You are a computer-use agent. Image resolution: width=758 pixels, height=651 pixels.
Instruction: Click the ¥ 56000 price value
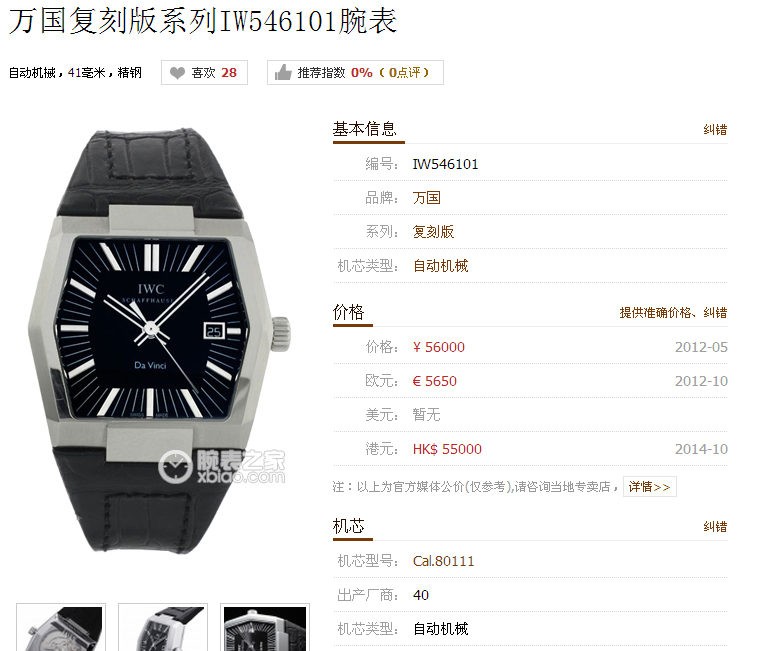438,347
